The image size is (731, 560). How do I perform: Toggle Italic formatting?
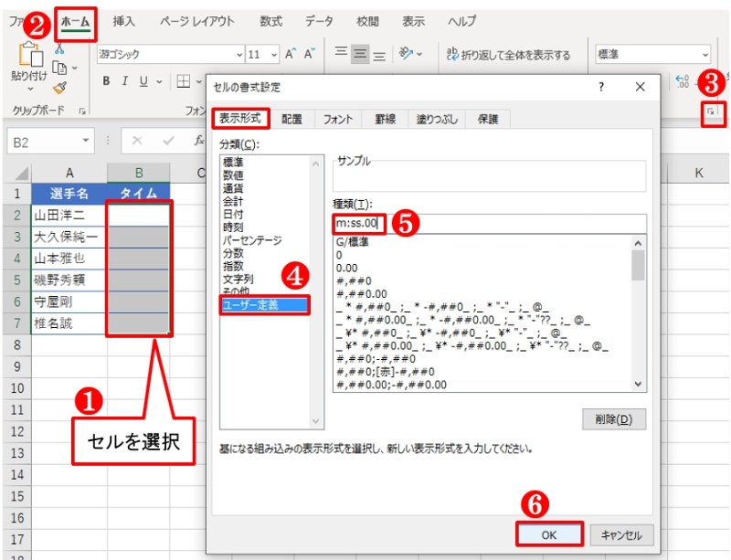(x=125, y=81)
